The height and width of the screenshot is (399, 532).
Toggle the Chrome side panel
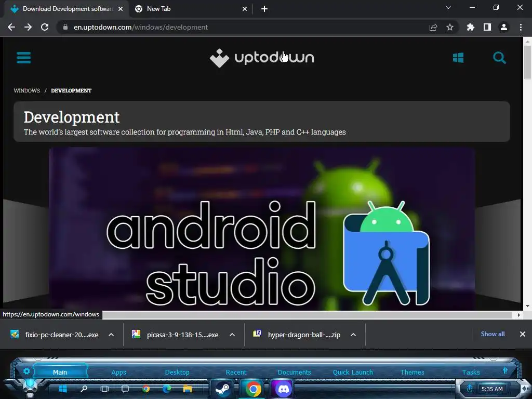[x=487, y=27]
